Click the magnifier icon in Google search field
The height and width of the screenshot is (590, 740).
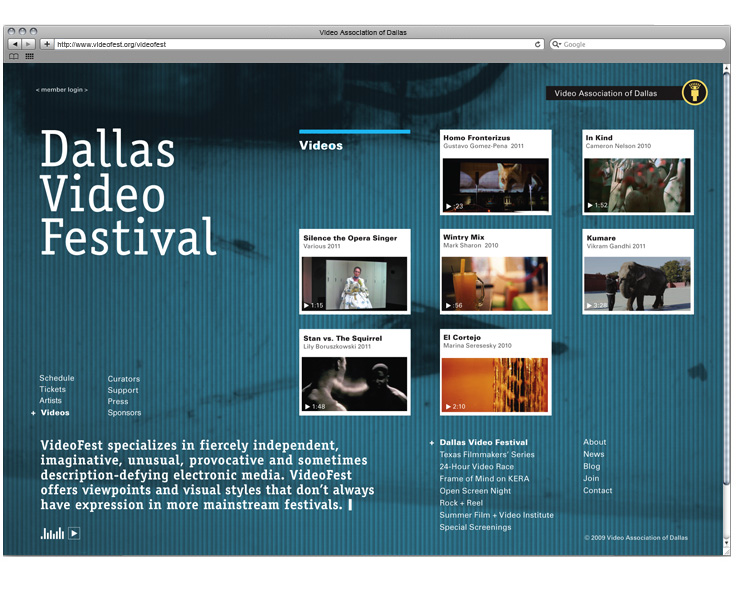[556, 44]
